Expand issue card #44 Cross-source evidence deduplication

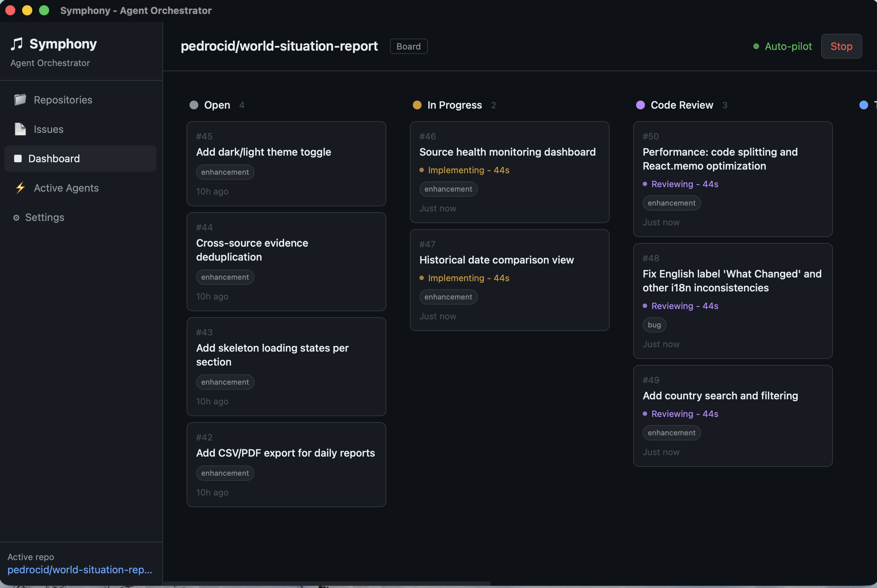(286, 261)
